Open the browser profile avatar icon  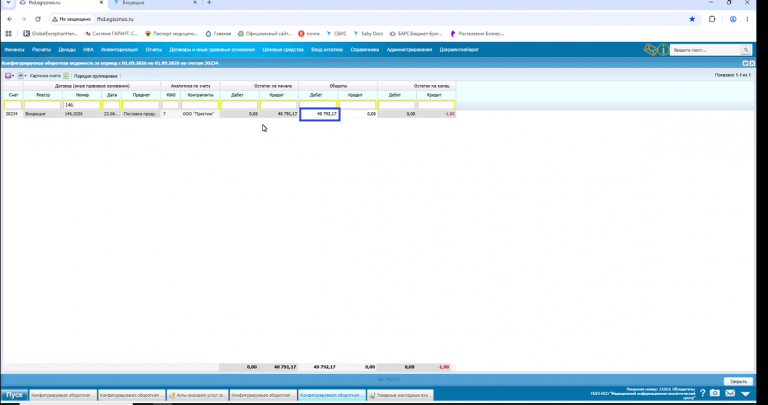coord(733,19)
